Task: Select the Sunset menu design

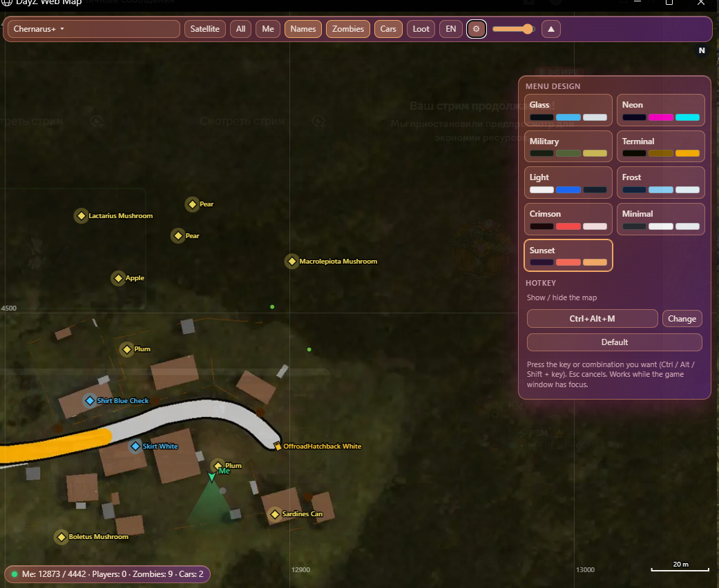Action: tap(568, 255)
